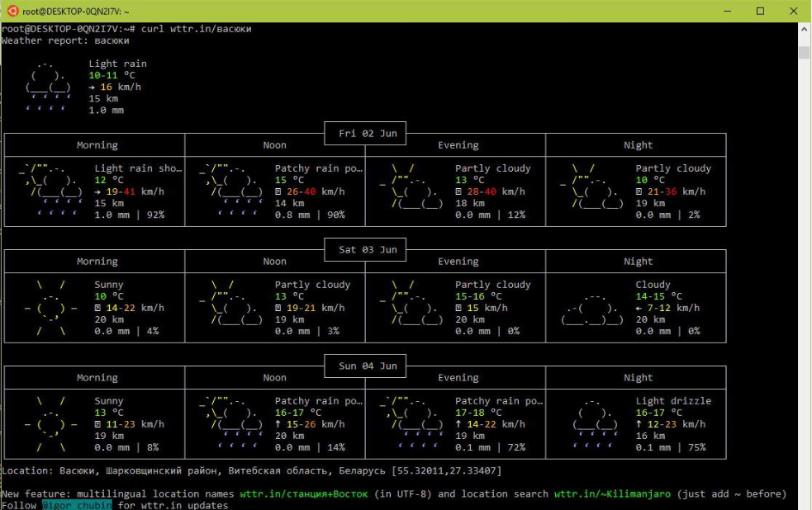Click Friday night partly cloudy ASCII icon
Screen dimensions: 812x510
591,186
